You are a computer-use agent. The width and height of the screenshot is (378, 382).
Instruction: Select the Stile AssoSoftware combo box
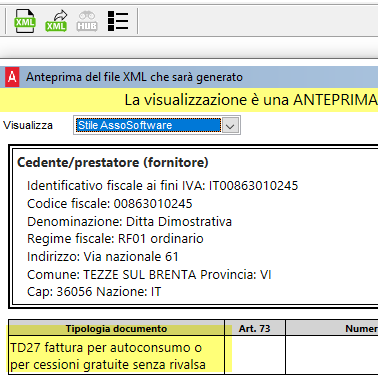157,125
